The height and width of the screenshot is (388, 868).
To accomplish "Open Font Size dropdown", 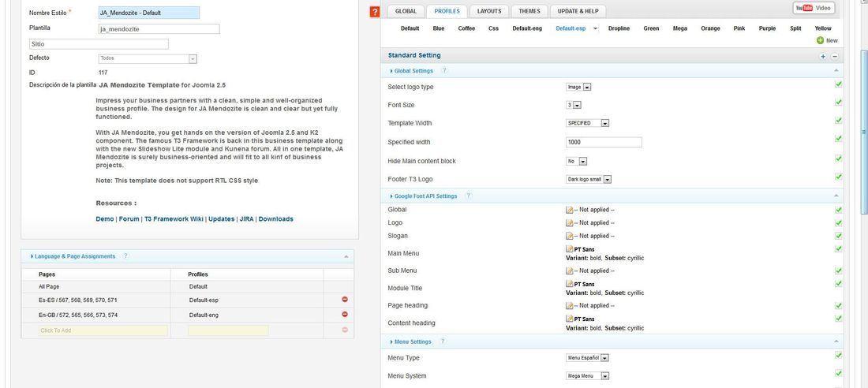I will tap(574, 105).
